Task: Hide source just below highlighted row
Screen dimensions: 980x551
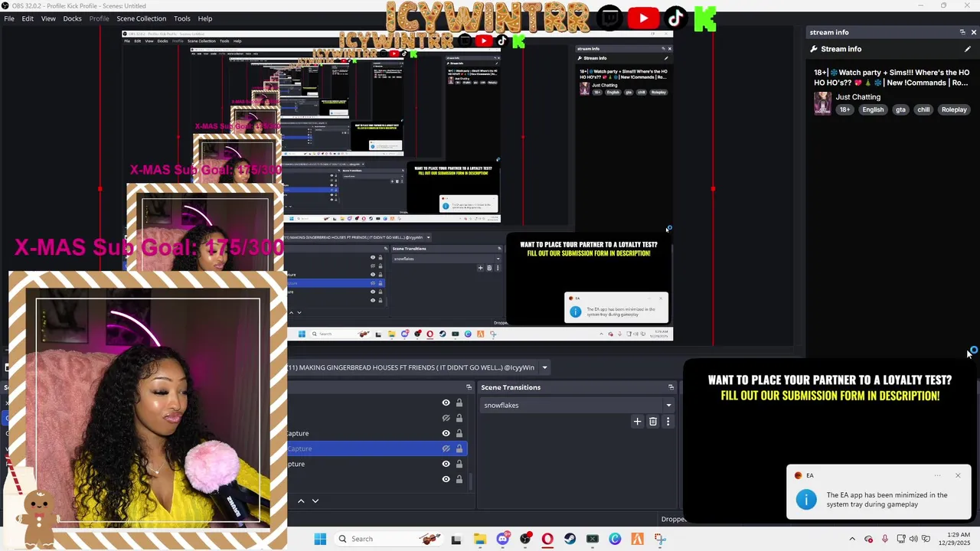Action: 446,464
